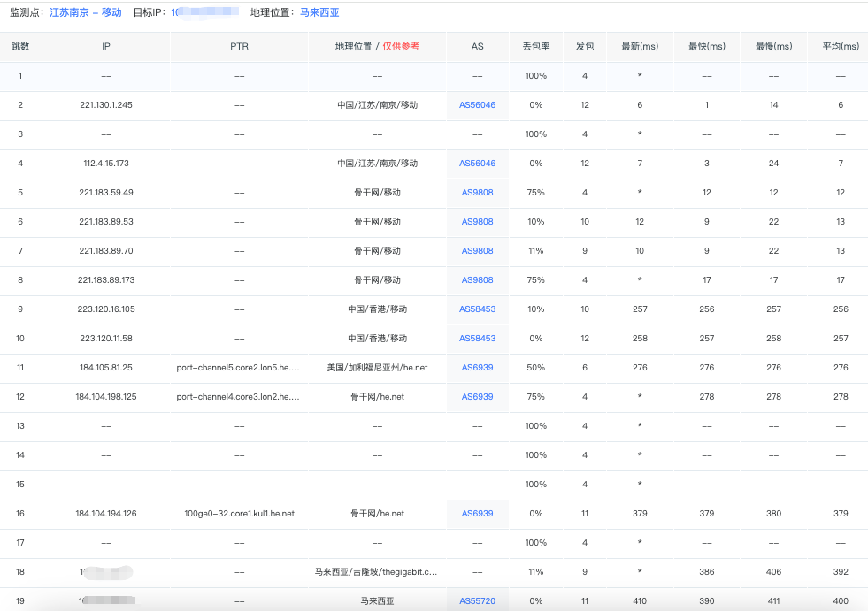Screen dimensions: 868x611
Task: Open AS56046 link in hop 2 row
Action: [x=477, y=105]
